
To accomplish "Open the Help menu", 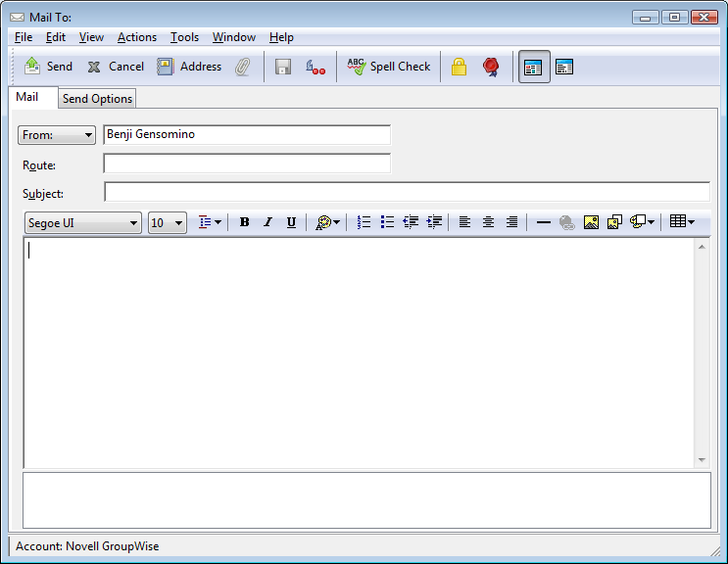I will pos(281,37).
